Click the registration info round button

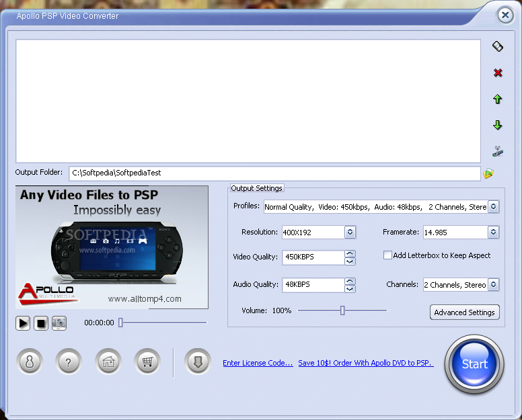30,362
